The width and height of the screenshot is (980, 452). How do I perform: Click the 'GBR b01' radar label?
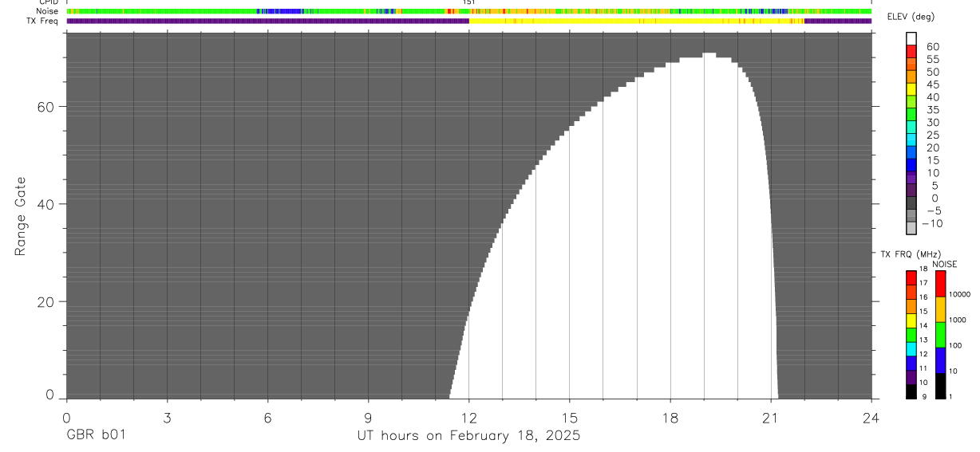pos(96,435)
